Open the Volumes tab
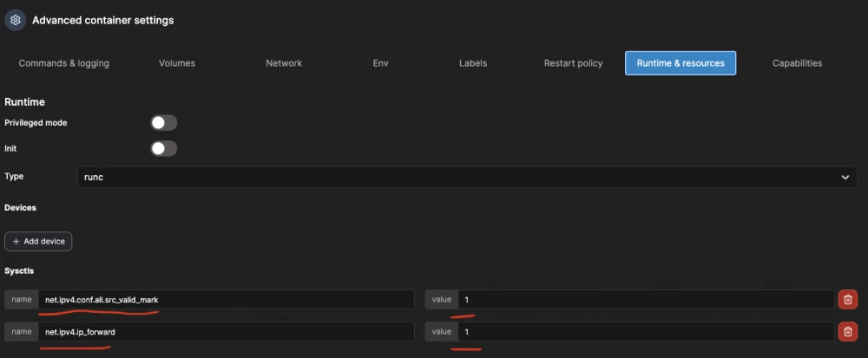Image resolution: width=868 pixels, height=358 pixels. click(177, 63)
